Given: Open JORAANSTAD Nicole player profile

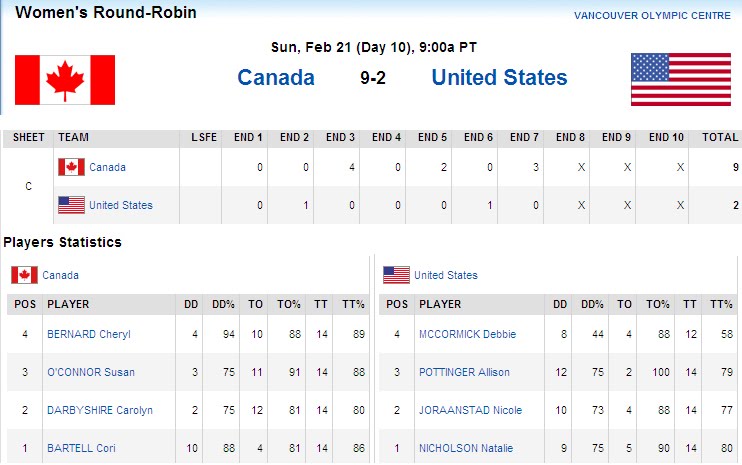Looking at the screenshot, I should pos(468,410).
